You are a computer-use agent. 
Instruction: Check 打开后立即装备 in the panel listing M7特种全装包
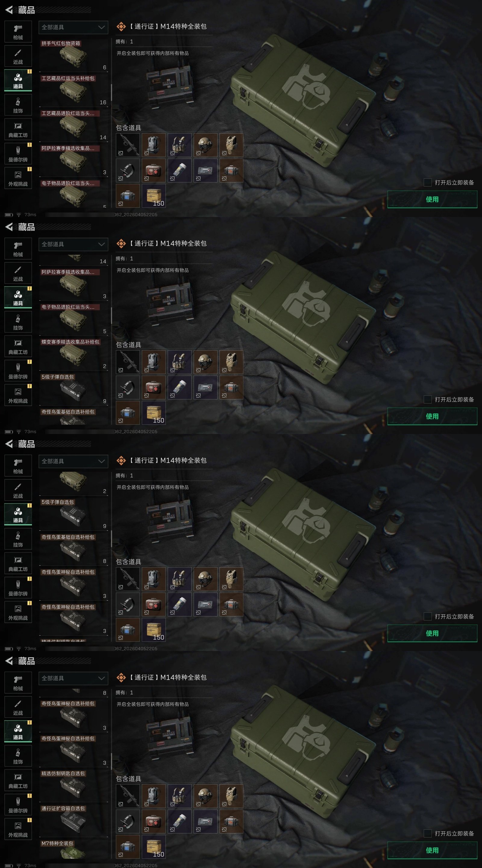[427, 833]
